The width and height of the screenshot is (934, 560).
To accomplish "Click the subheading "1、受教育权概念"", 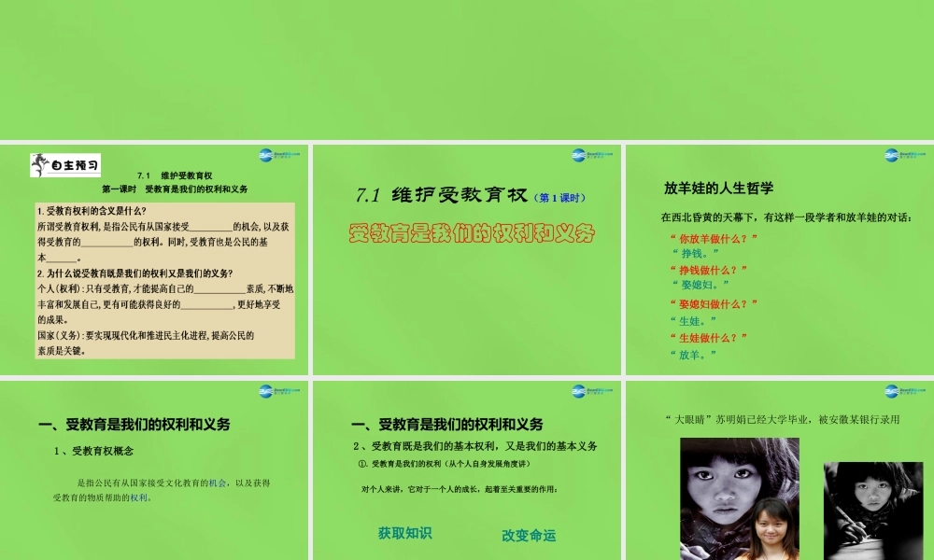I will 93,451.
